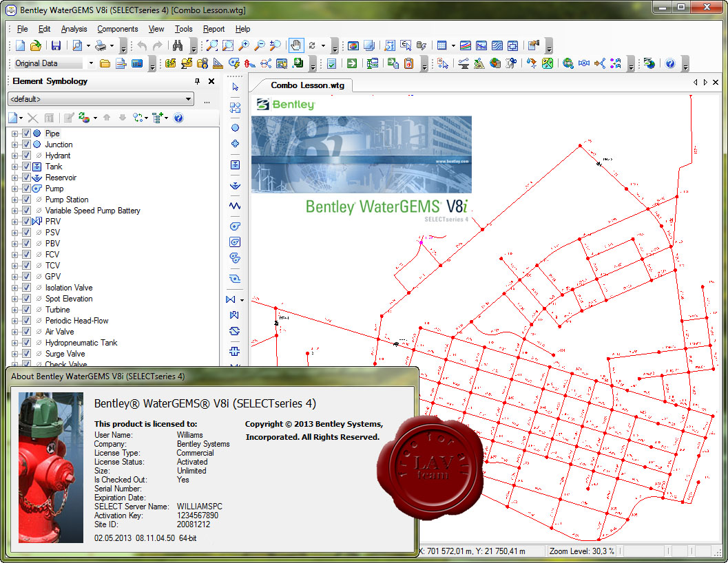This screenshot has width=728, height=563.
Task: Click the ellipsis button beside <default>
Action: [x=207, y=102]
